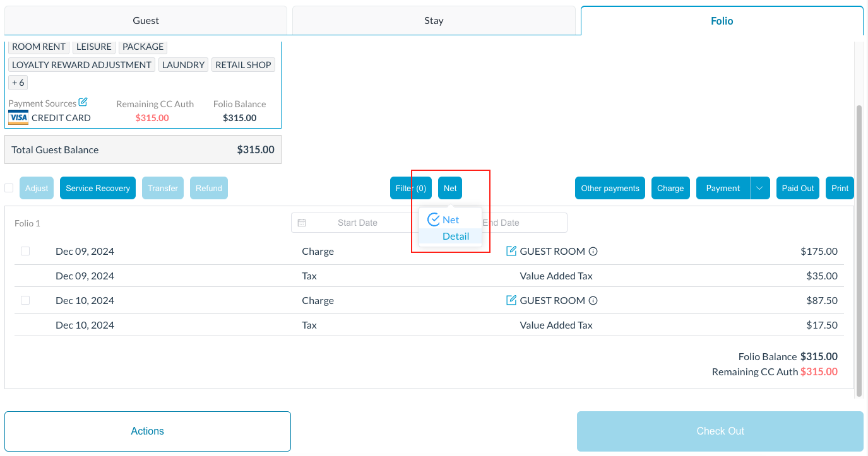Show info for Dec 10 GUEST ROOM

click(x=593, y=300)
